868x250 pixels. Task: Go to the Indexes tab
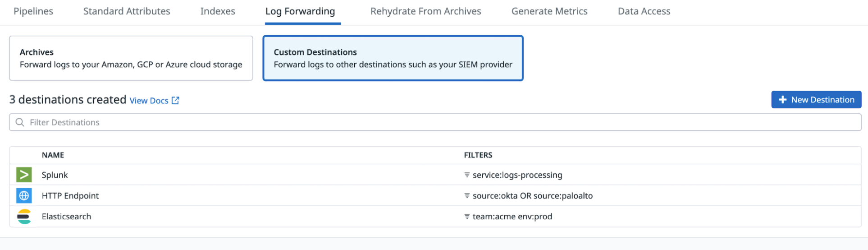[218, 11]
